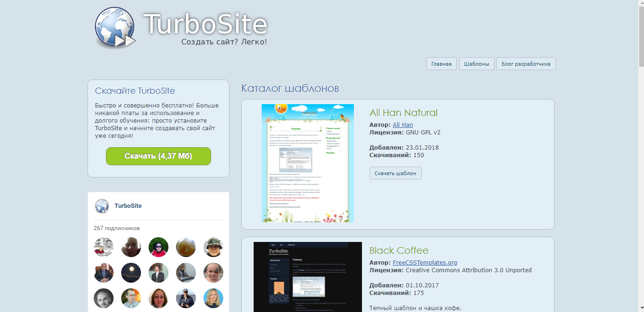Open the Ali Han author link
The height and width of the screenshot is (312, 644).
(402, 125)
